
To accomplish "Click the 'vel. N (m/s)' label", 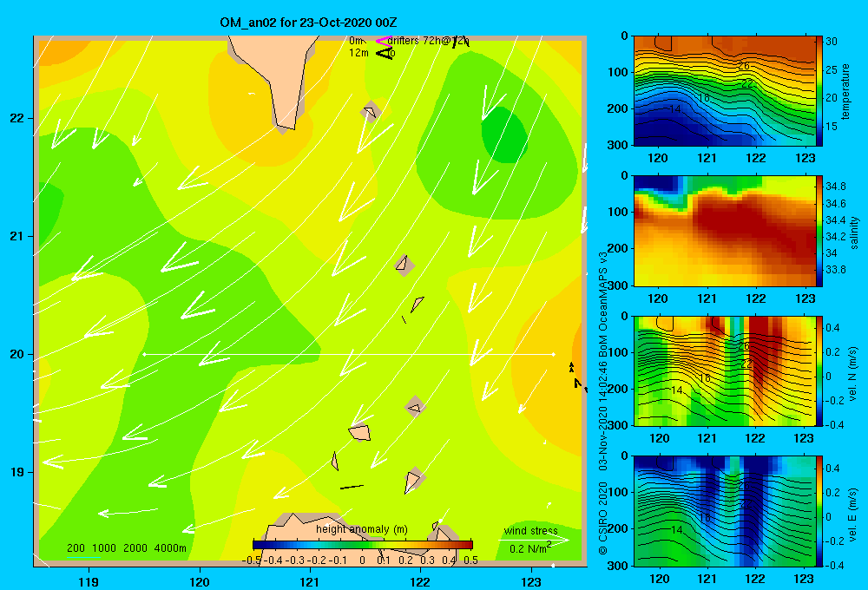I will [x=852, y=374].
